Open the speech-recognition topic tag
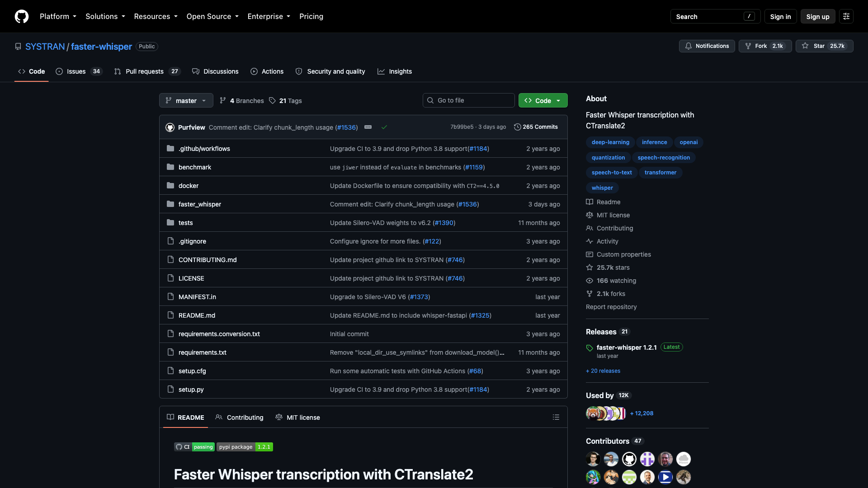 (664, 158)
